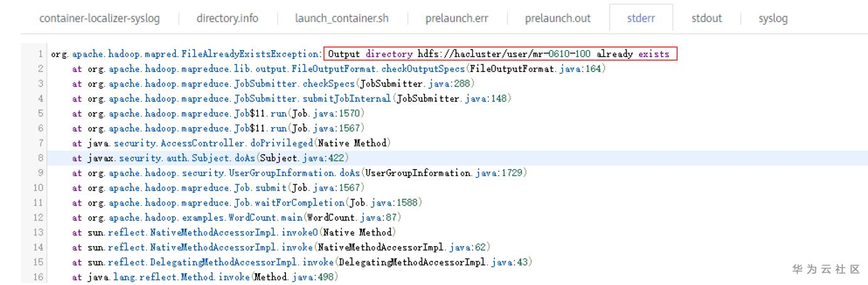Viewport: 868px width, 285px height.
Task: Click the FileOutputFormat.checkOutputSpecs stack line
Action: coord(339,68)
